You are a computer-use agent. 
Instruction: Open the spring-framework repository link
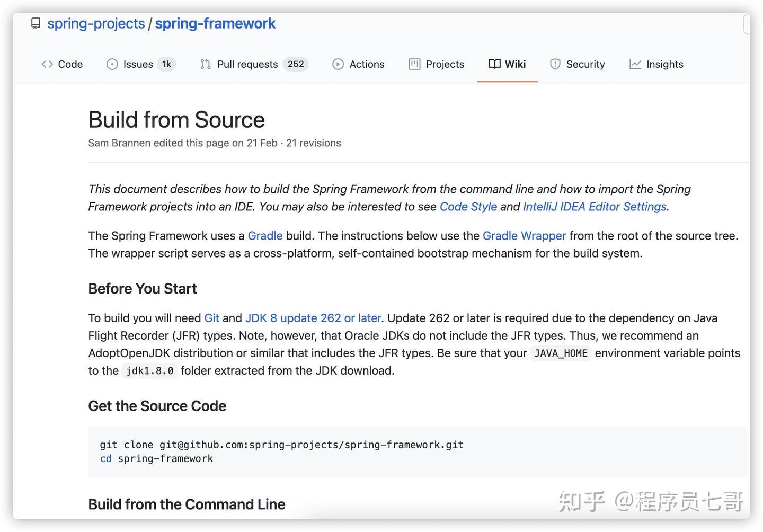(215, 23)
